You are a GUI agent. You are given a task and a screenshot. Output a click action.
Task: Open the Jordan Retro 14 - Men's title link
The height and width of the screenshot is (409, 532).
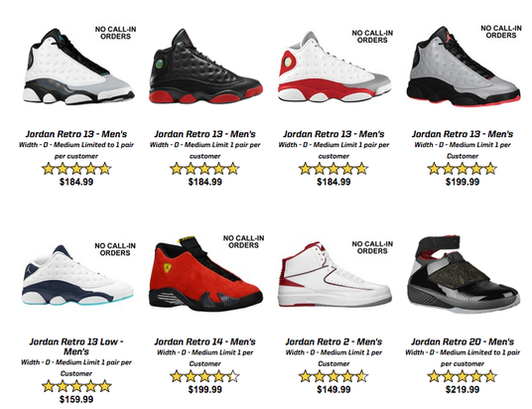[204, 341]
